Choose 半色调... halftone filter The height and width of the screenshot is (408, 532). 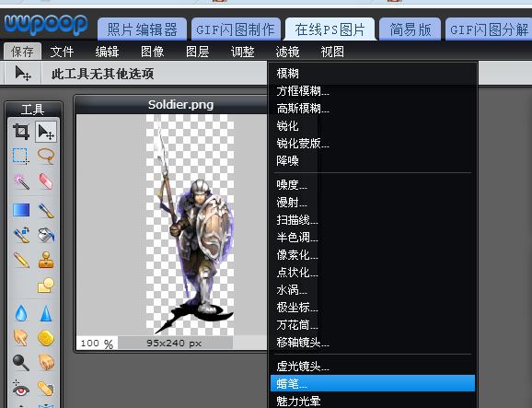(373, 238)
